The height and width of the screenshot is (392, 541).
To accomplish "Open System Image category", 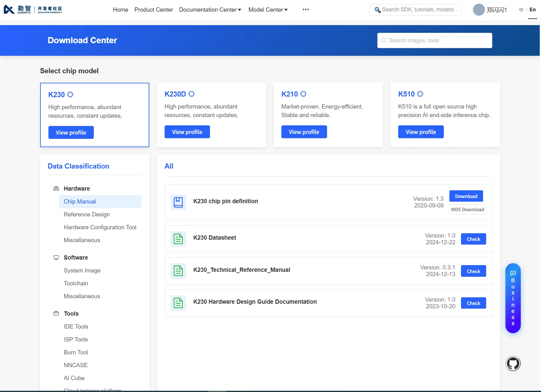I will 82,271.
